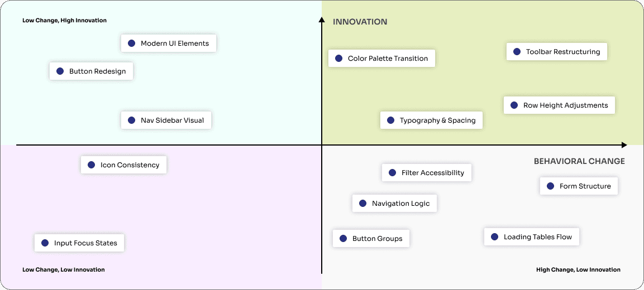Click the dot beside Toolbar Restructuring
The width and height of the screenshot is (644, 290).
pyautogui.click(x=517, y=52)
